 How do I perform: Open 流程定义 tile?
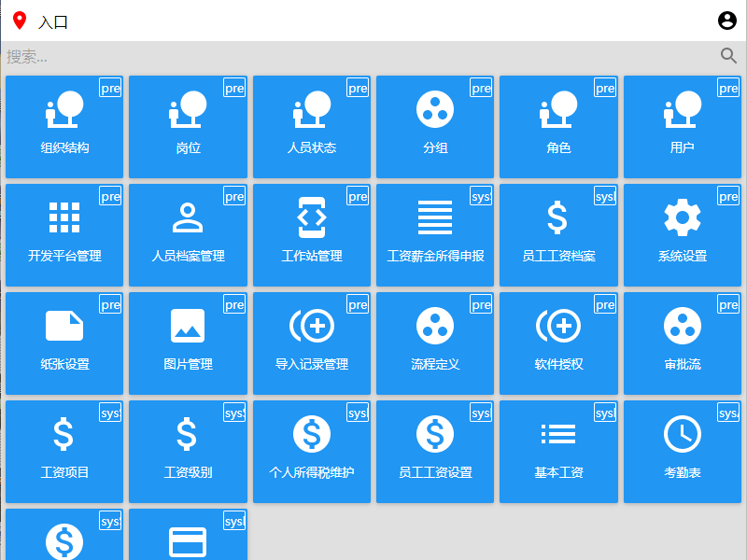(435, 343)
